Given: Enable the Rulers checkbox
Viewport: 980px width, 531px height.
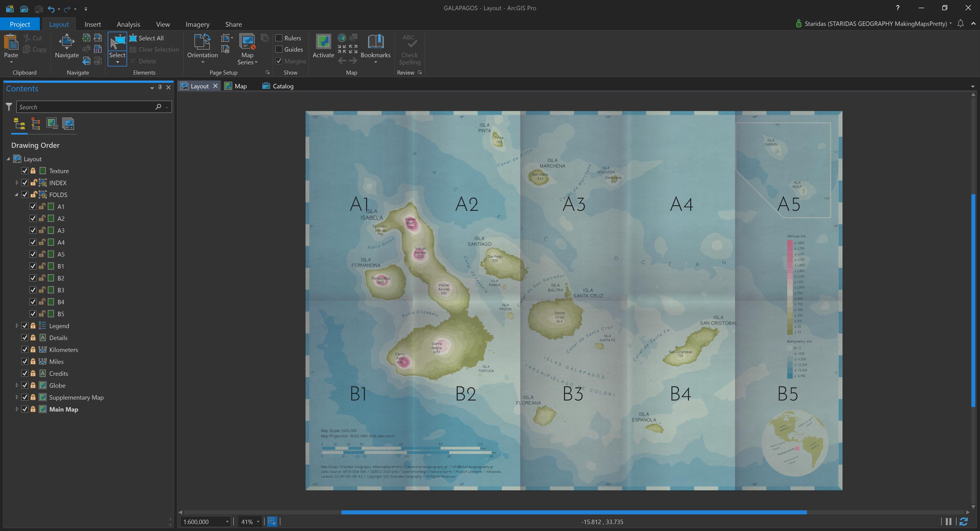Looking at the screenshot, I should (x=279, y=38).
